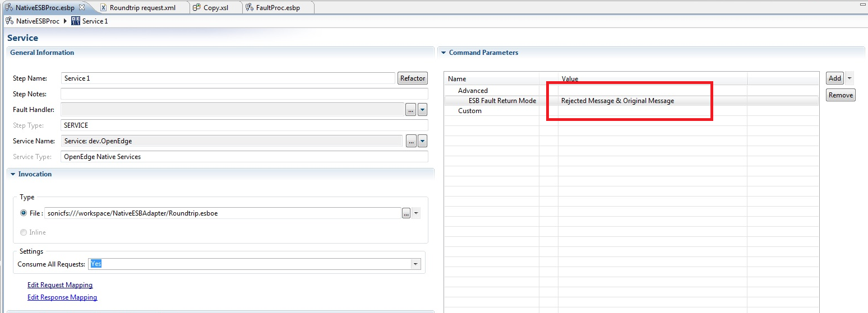Screen dimensions: 868x313
Task: Click the NativeESBProc breadcrumb process icon
Action: click(x=10, y=21)
